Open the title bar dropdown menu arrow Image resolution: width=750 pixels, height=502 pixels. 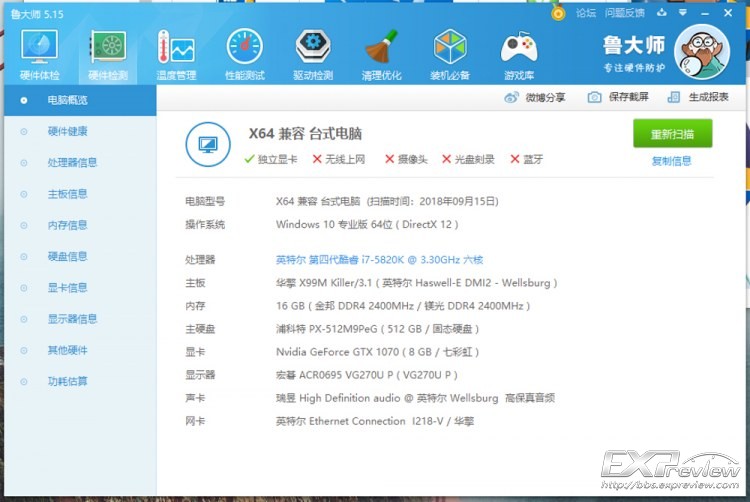click(x=683, y=12)
